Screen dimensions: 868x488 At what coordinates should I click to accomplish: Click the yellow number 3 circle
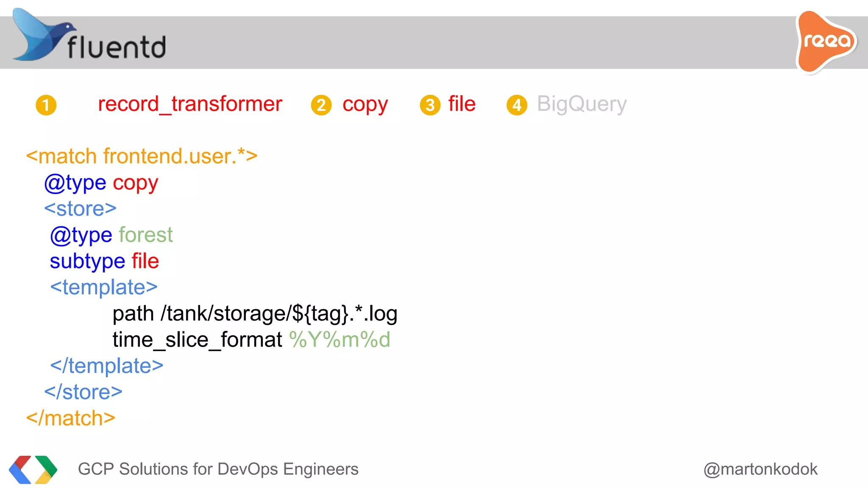click(430, 105)
